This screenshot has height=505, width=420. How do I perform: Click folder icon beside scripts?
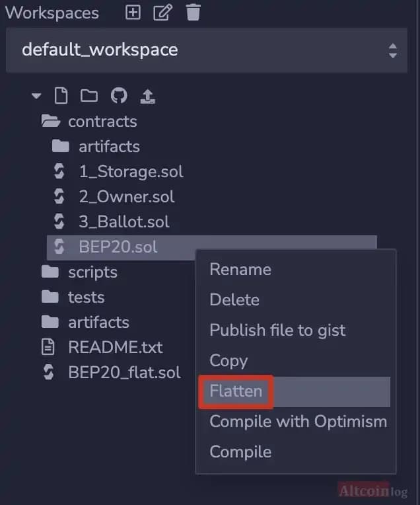tap(50, 272)
